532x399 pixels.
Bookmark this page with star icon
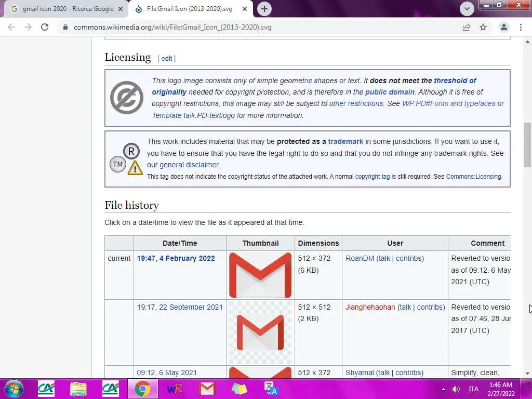(483, 27)
